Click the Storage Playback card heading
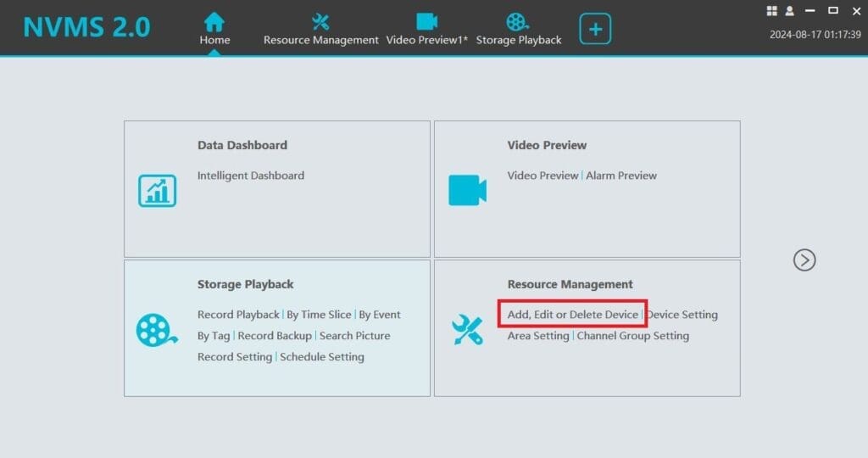Image resolution: width=868 pixels, height=458 pixels. point(245,284)
